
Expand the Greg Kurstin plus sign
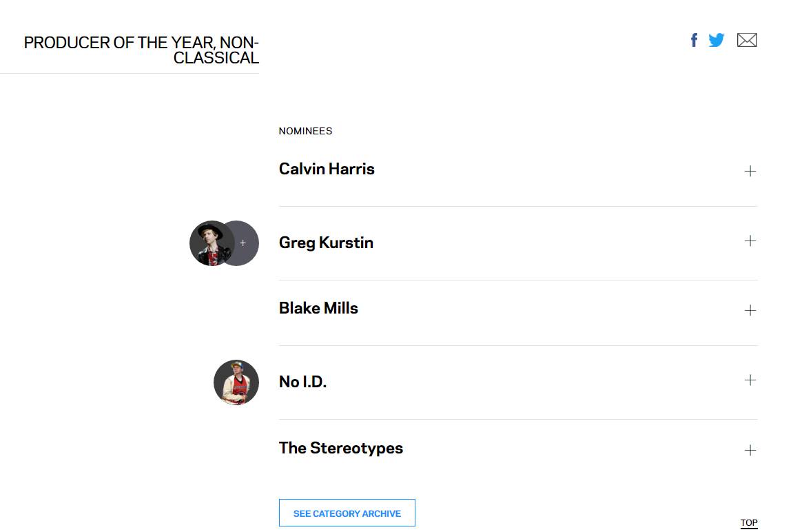(x=750, y=241)
